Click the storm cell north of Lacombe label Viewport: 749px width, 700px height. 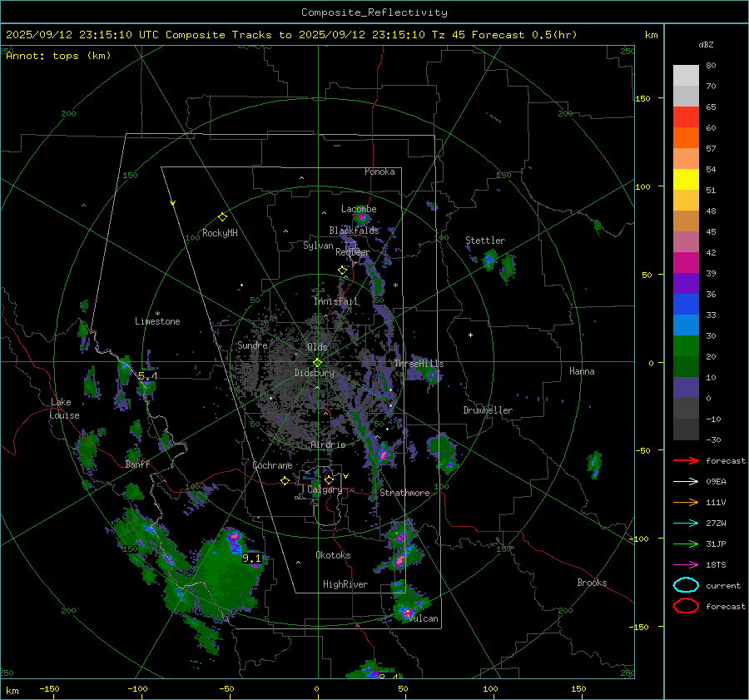[362, 218]
